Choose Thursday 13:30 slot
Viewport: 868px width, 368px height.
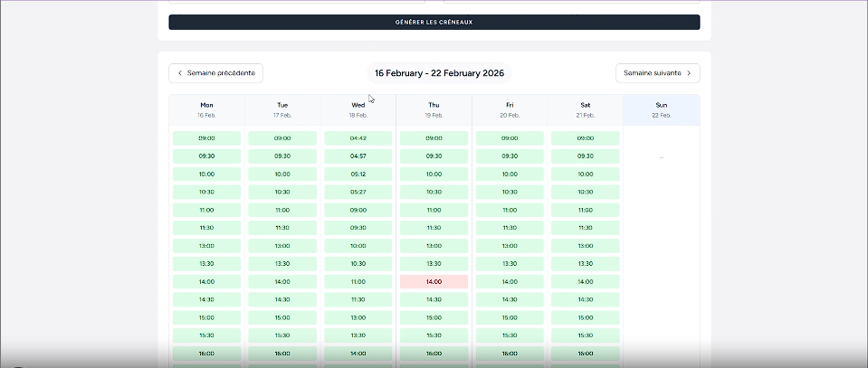pos(434,264)
